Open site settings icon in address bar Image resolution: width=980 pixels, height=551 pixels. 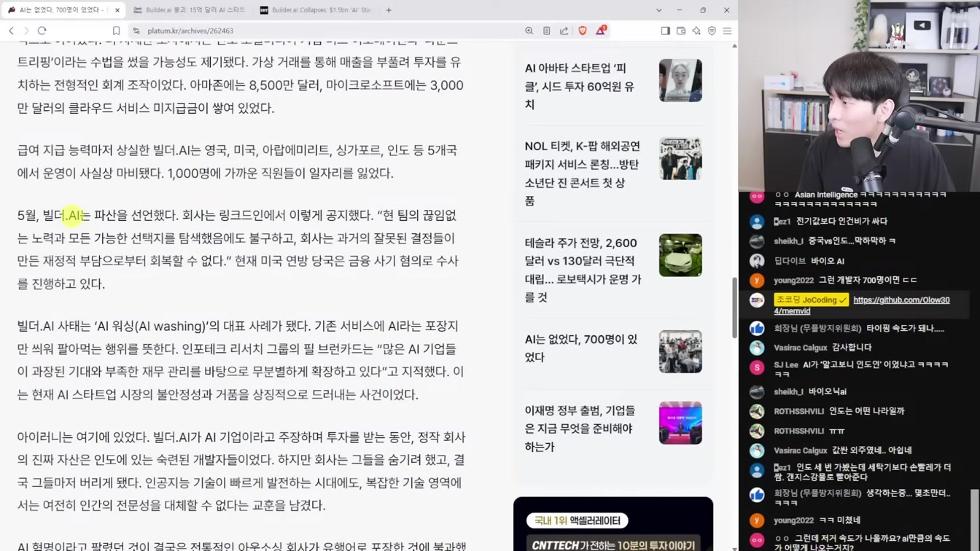(136, 31)
